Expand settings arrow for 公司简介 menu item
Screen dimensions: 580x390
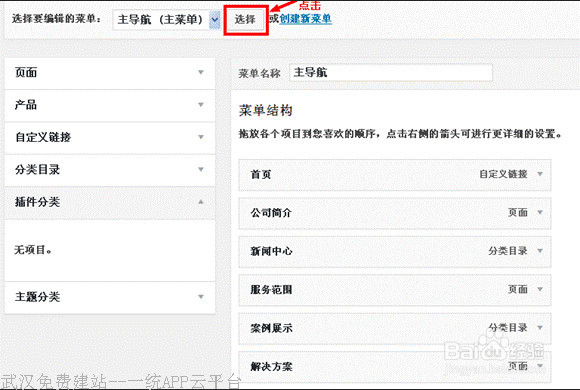click(540, 212)
